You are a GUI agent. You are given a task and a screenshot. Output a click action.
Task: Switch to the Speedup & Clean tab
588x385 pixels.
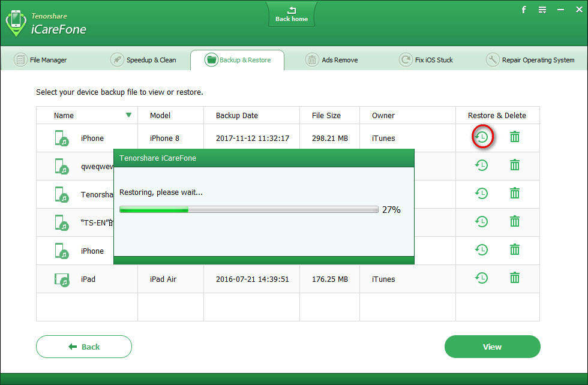pyautogui.click(x=143, y=60)
